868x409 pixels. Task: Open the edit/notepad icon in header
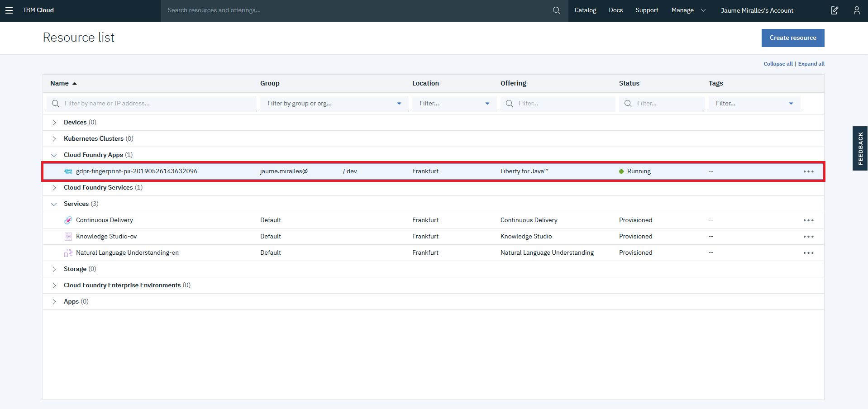click(835, 10)
